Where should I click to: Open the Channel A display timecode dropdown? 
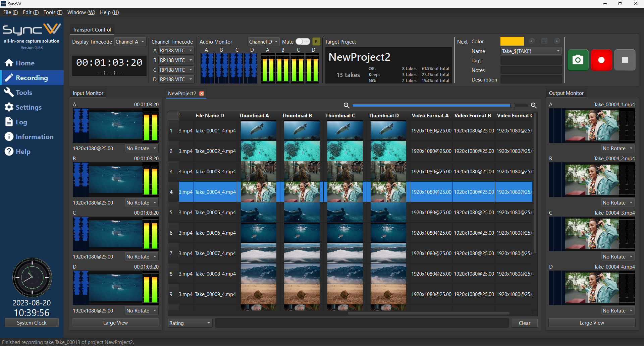click(130, 42)
